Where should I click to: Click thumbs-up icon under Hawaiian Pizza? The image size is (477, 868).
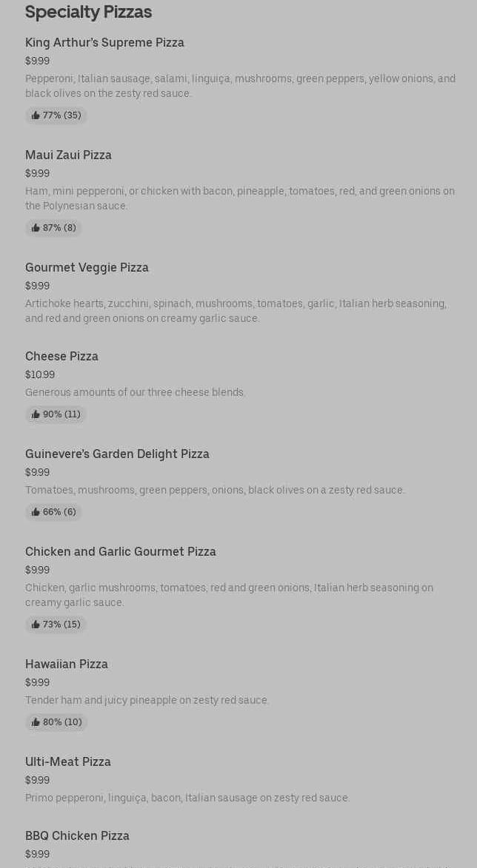(36, 722)
